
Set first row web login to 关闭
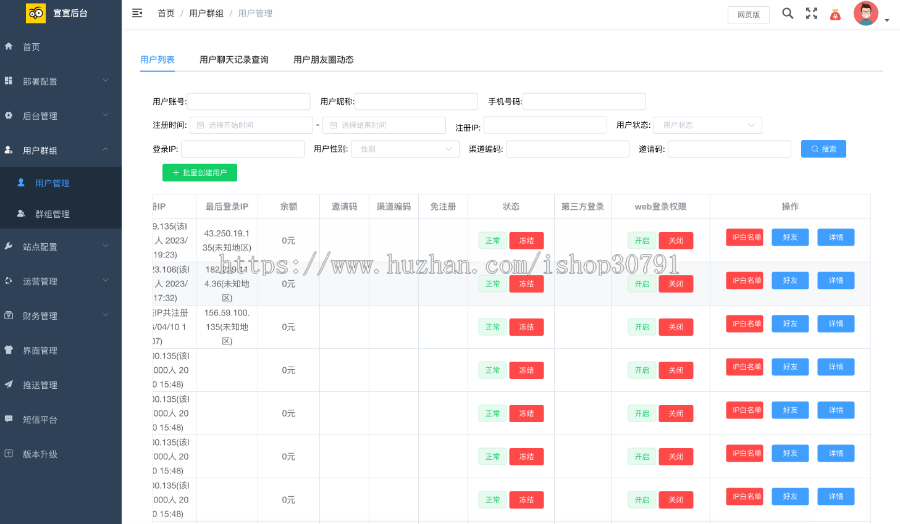point(675,241)
